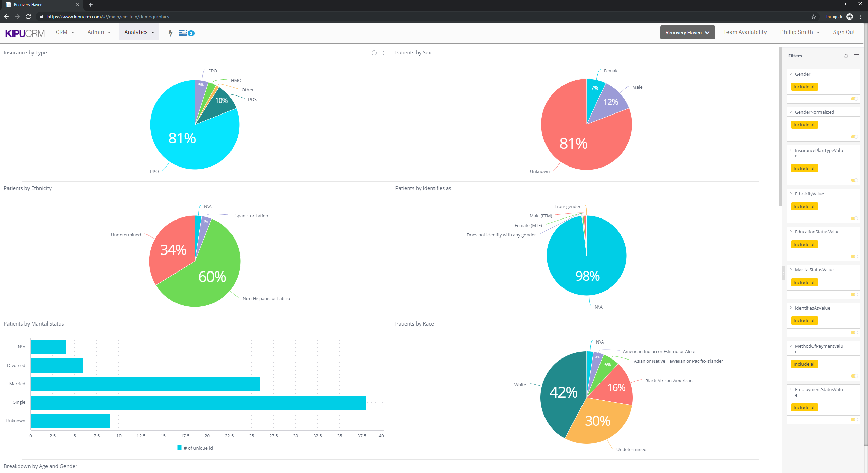868x473 pixels.
Task: Click the Sign Out link
Action: point(844,32)
